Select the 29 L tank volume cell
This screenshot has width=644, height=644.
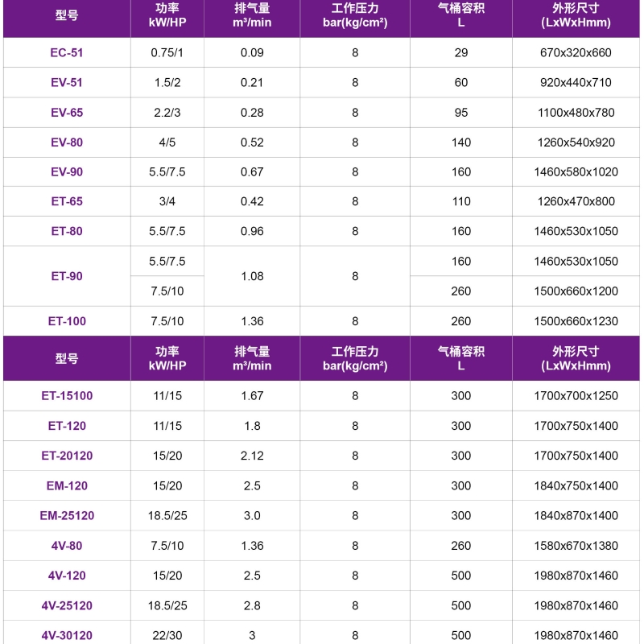[x=461, y=53]
